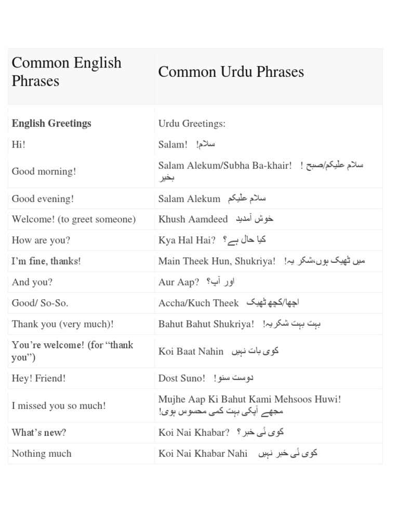
Task: Click the 'Good/ So-So.' phrase
Action: pos(40,303)
